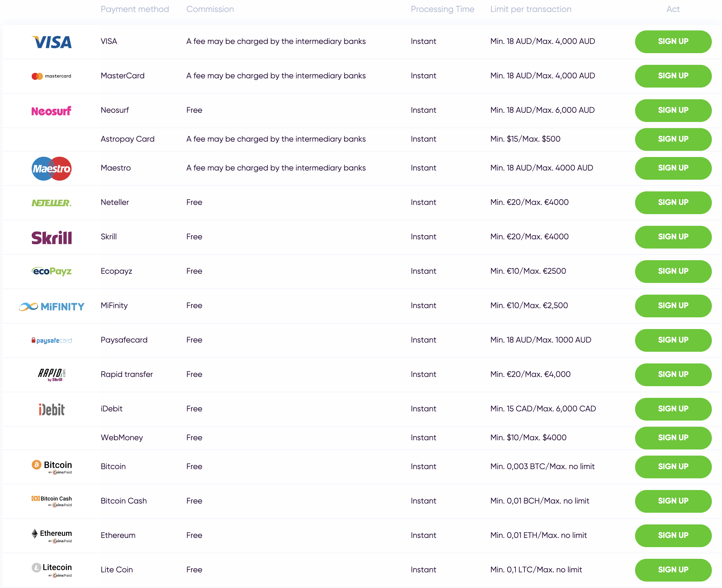This screenshot has height=588, width=722.
Task: Click Sign Up in the Ethereum row
Action: pyautogui.click(x=673, y=535)
